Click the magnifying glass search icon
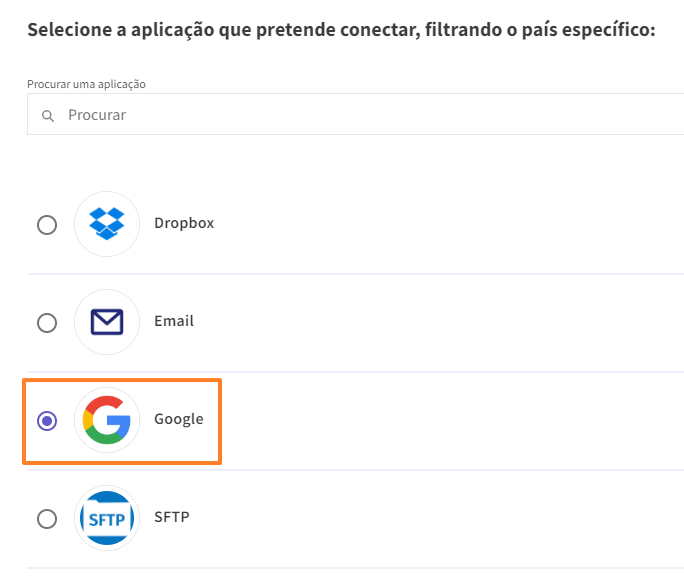This screenshot has height=580, width=684. (48, 116)
